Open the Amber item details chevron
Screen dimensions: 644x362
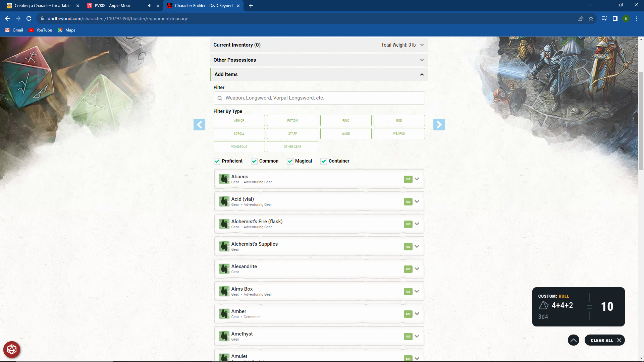417,314
